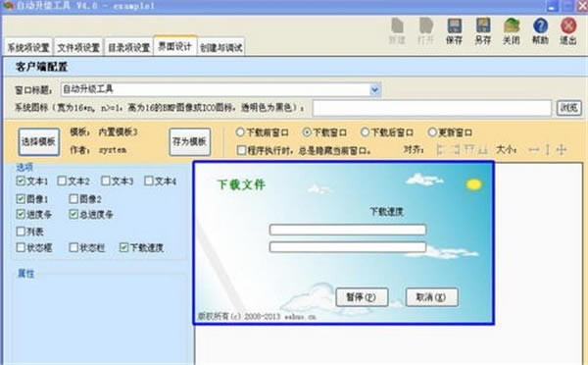Check the 图像2 checkbox
The width and height of the screenshot is (588, 365).
73,198
